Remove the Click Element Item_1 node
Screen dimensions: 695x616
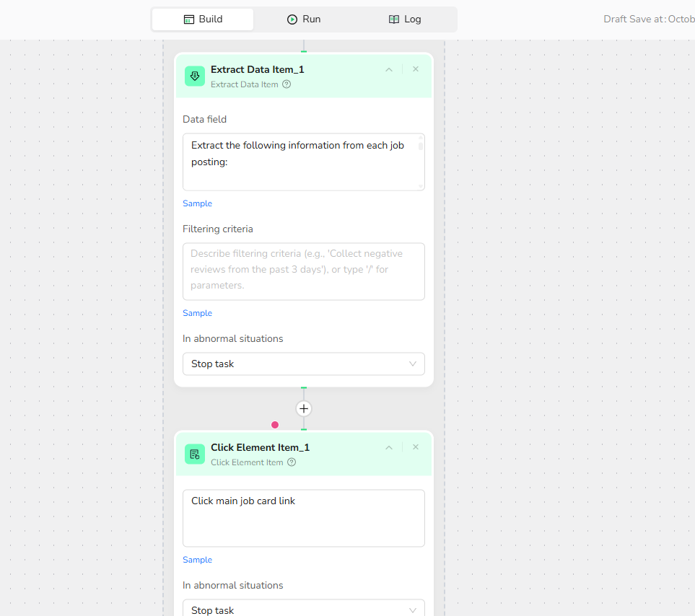pos(416,447)
